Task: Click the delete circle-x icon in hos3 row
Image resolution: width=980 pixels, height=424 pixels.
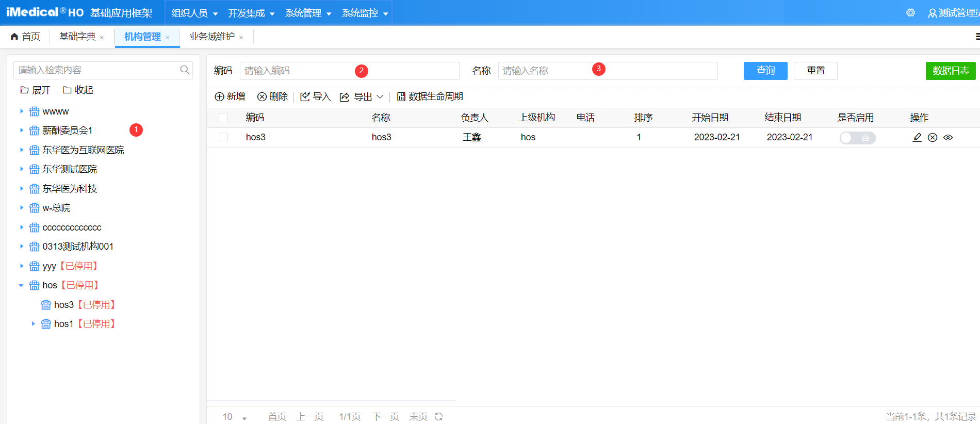Action: pyautogui.click(x=933, y=137)
